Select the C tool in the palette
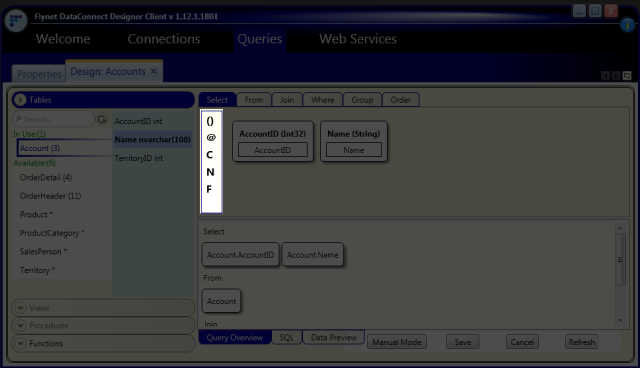This screenshot has width=640, height=368. click(x=210, y=155)
